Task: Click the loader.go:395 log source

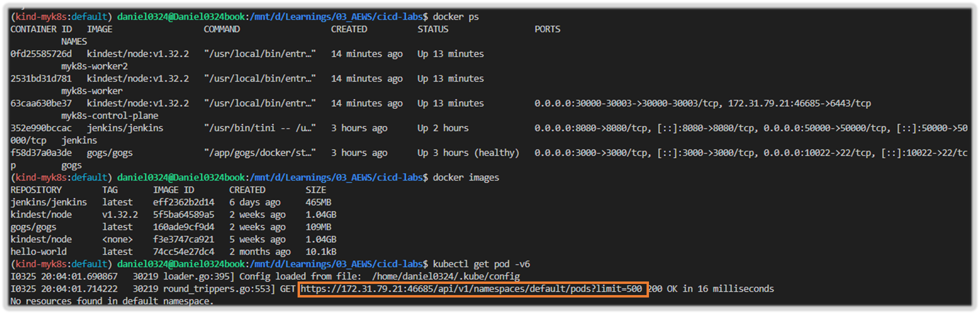Action: pyautogui.click(x=199, y=277)
